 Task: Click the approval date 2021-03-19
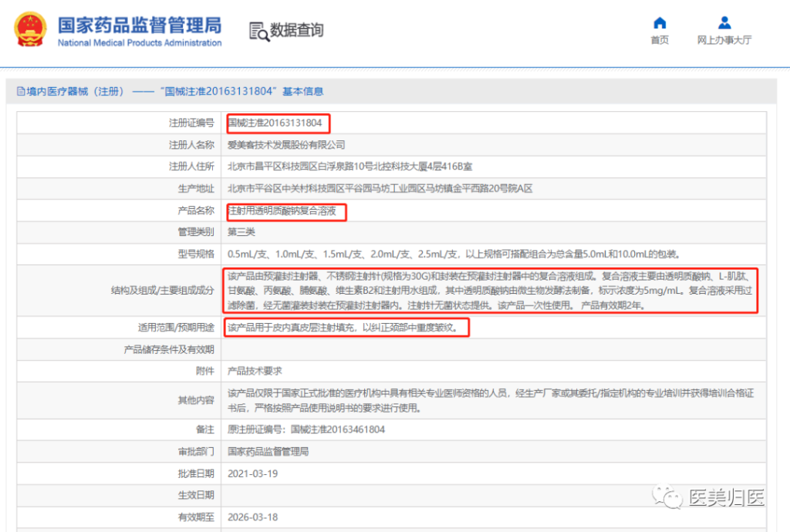[252, 473]
